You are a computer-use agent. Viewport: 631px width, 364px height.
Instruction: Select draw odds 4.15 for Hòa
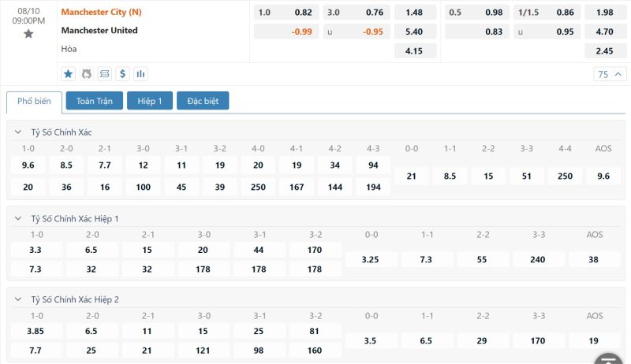[x=415, y=51]
